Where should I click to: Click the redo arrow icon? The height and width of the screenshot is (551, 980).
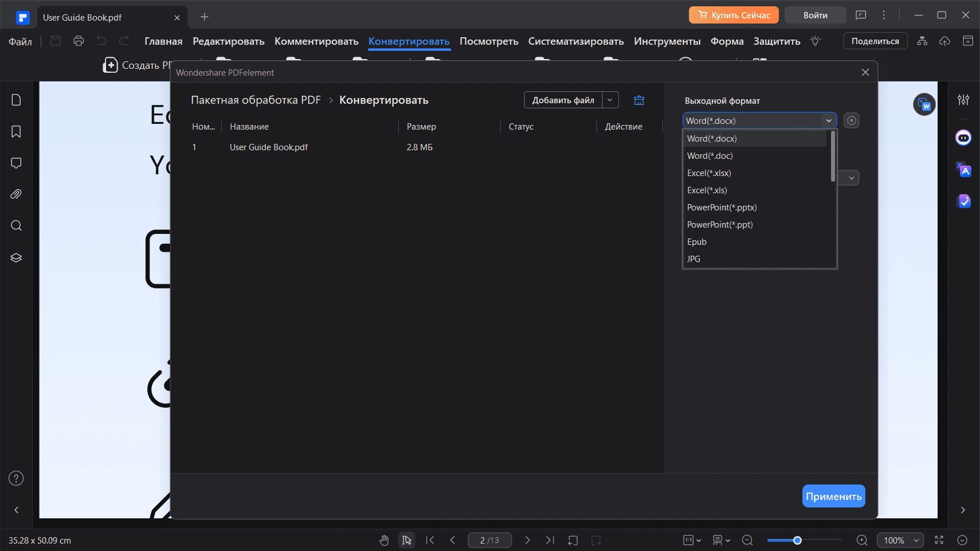[x=124, y=41]
